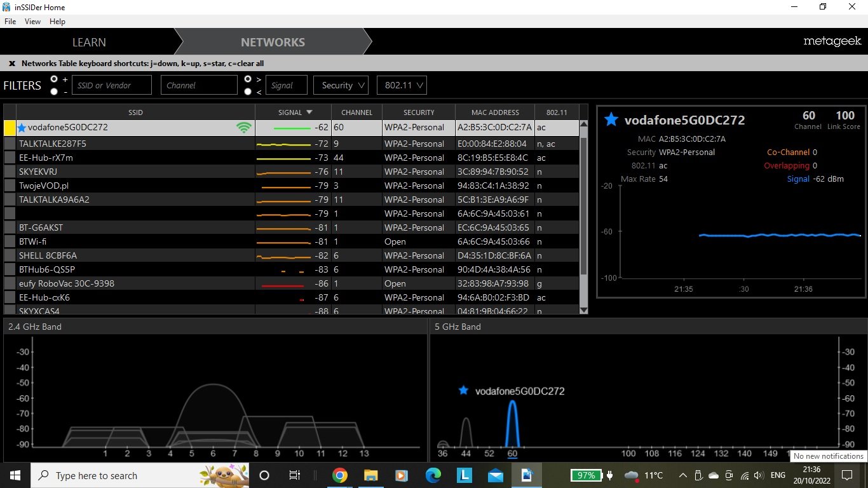Image resolution: width=868 pixels, height=488 pixels.
Task: Click the battery 97% indicator
Action: [x=587, y=475]
